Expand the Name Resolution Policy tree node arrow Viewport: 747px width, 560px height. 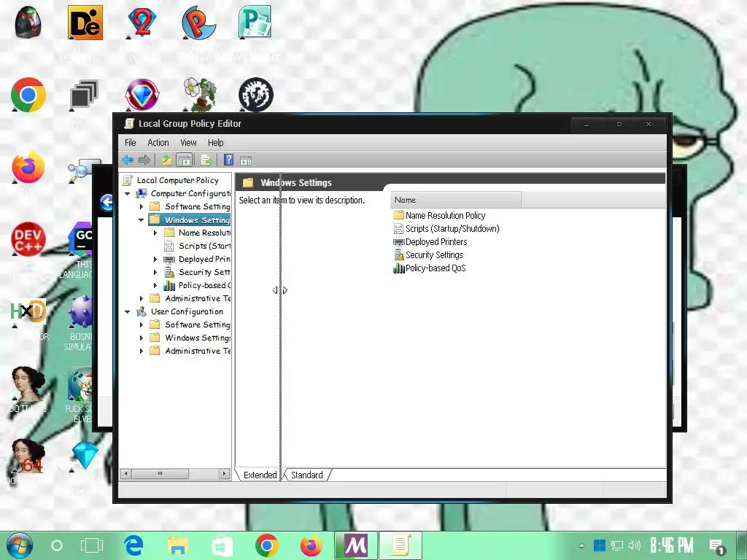[x=155, y=233]
